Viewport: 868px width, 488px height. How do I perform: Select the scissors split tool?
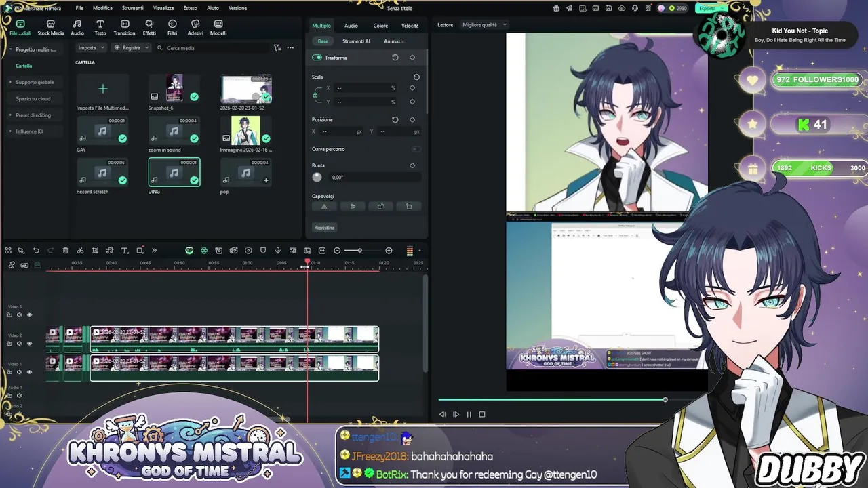[x=80, y=251]
